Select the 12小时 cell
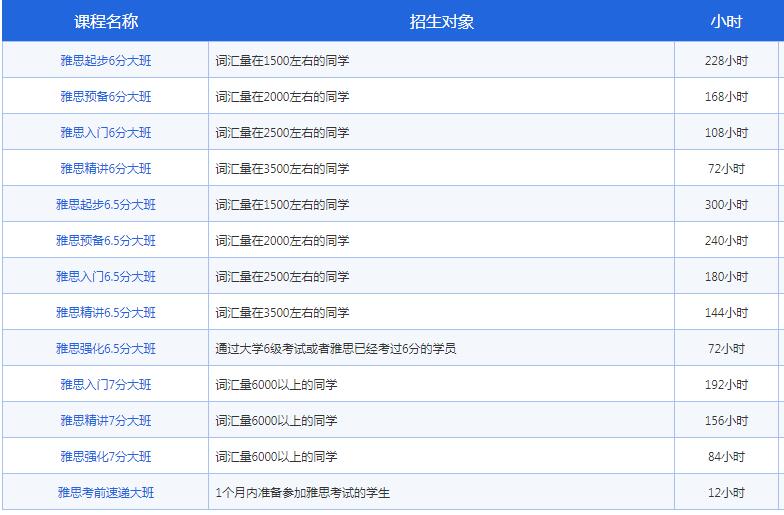Viewport: 784px width, 515px height. point(726,492)
